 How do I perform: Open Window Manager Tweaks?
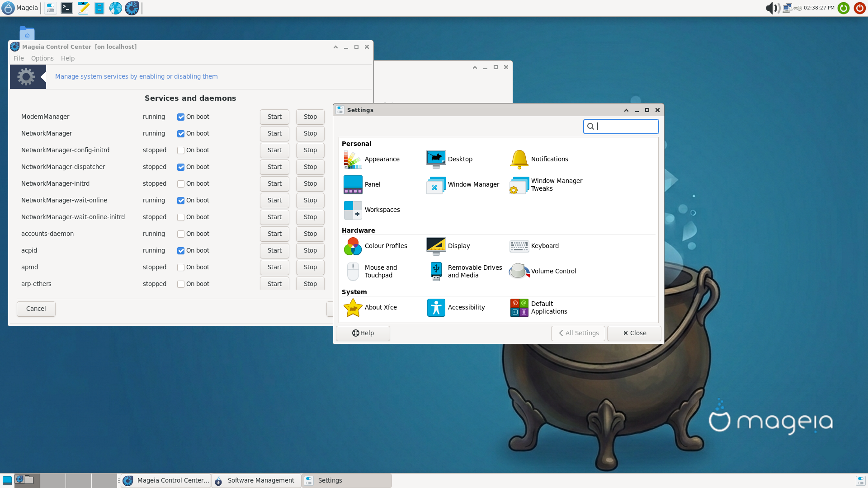pyautogui.click(x=546, y=184)
